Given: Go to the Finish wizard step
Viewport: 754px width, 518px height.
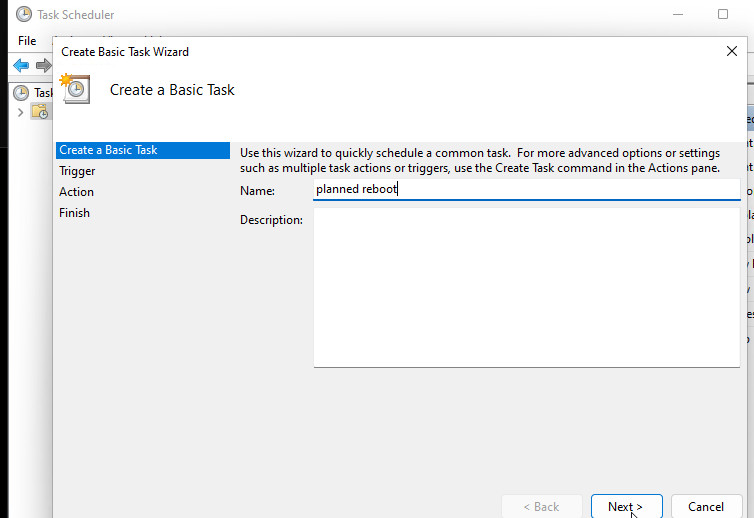Looking at the screenshot, I should pos(75,213).
